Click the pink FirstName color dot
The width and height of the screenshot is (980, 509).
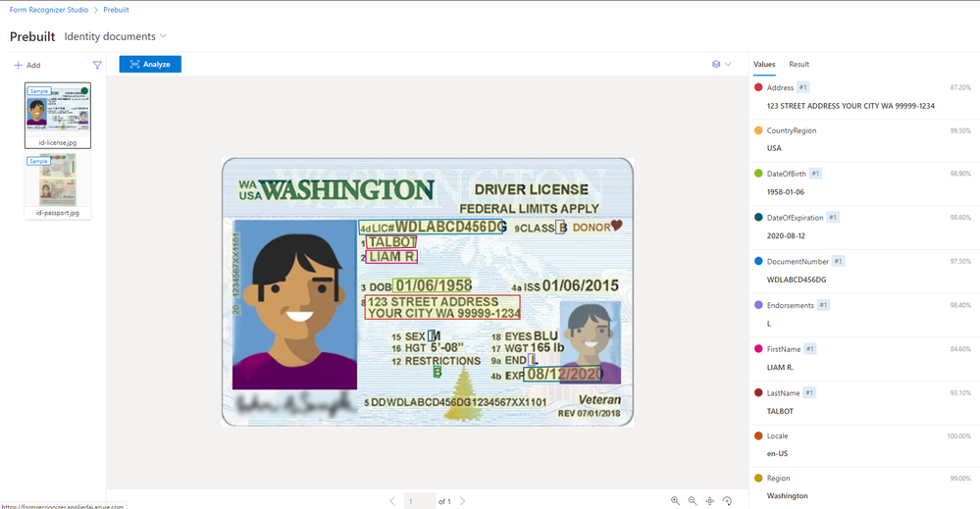click(x=758, y=348)
